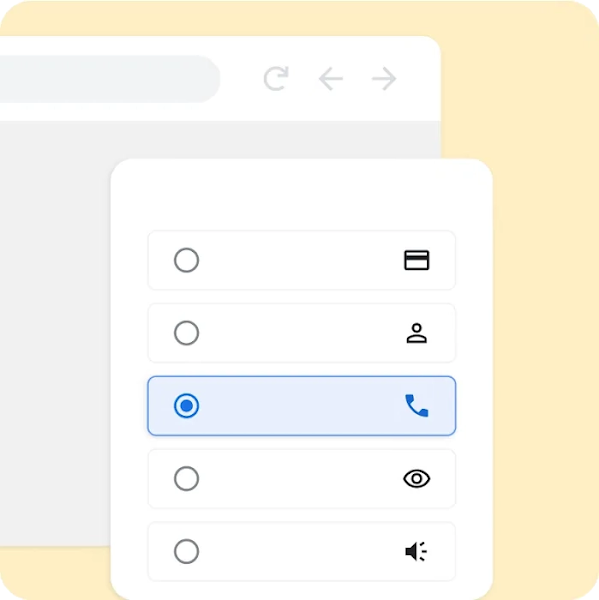Click the speaker volume icon

coord(416,551)
